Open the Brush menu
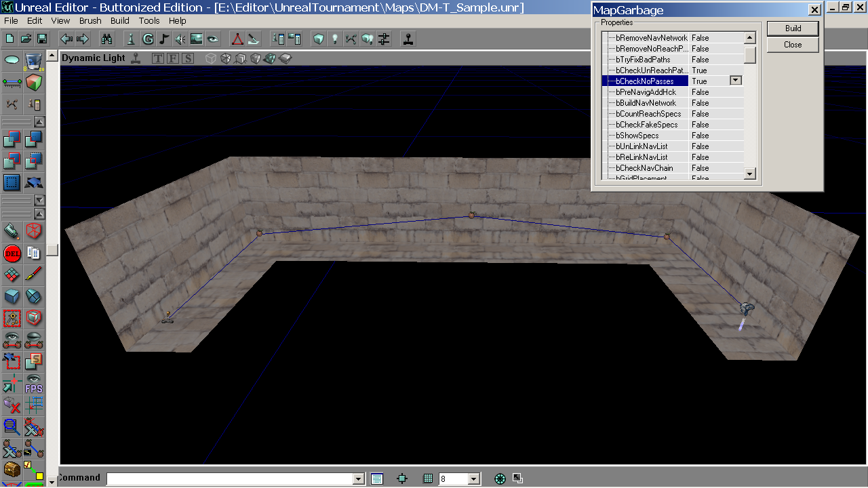Viewport: 868px width, 488px height. click(x=90, y=21)
